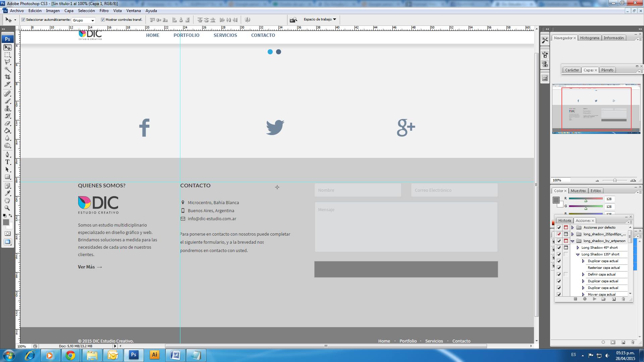Viewport: 644px width, 362px height.
Task: Toggle Seleccionar automáticamente checkbox
Action: point(23,20)
